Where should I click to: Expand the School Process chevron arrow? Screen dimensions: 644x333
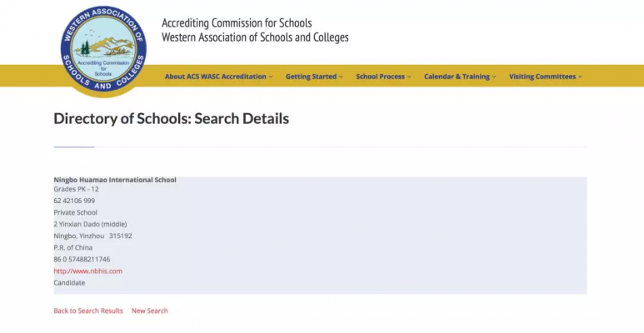point(409,77)
